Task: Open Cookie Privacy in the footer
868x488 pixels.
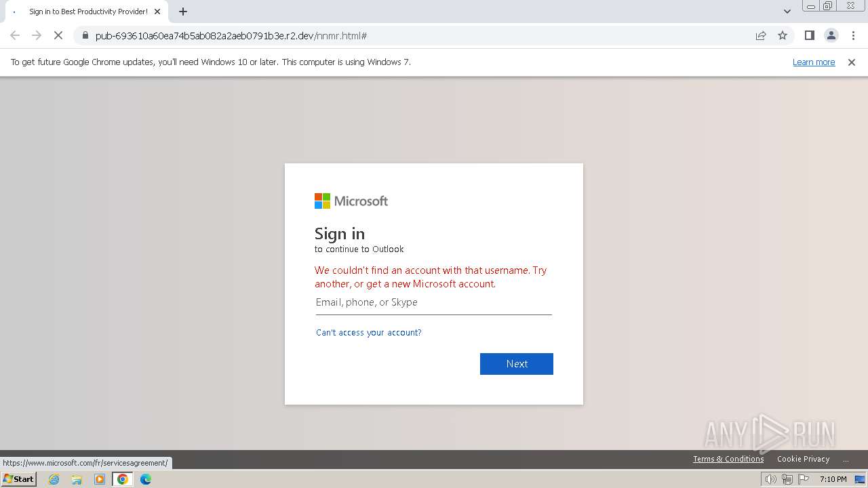Action: coord(803,459)
